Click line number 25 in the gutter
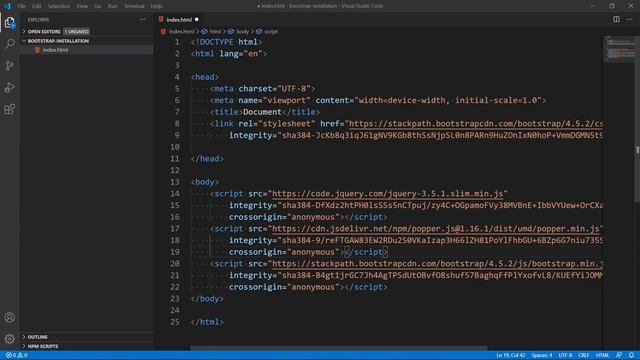 point(175,322)
